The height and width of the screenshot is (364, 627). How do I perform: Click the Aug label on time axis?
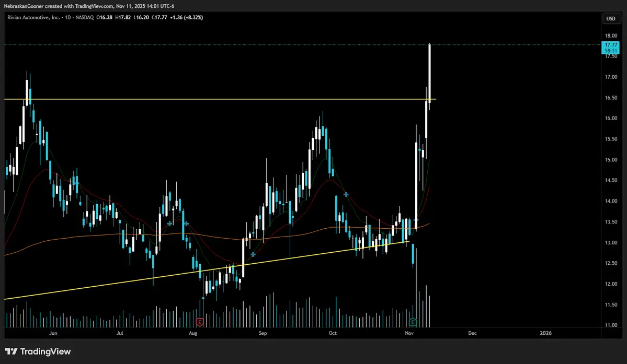pos(193,333)
